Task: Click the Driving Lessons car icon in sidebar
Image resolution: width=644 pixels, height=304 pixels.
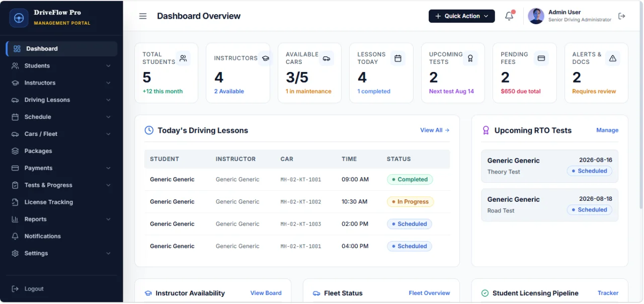Action: (15, 100)
